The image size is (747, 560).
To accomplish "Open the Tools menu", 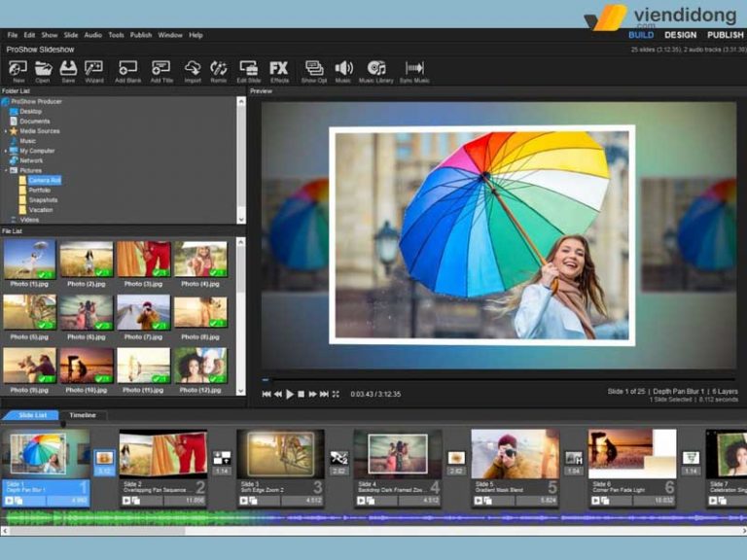I will (x=117, y=35).
